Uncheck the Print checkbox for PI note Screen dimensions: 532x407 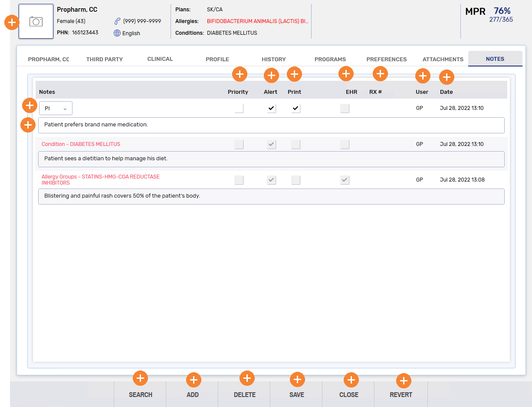point(296,109)
